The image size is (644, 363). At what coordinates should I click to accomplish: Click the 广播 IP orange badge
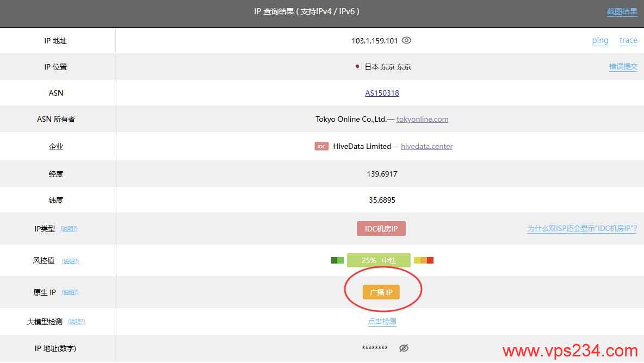(x=381, y=292)
